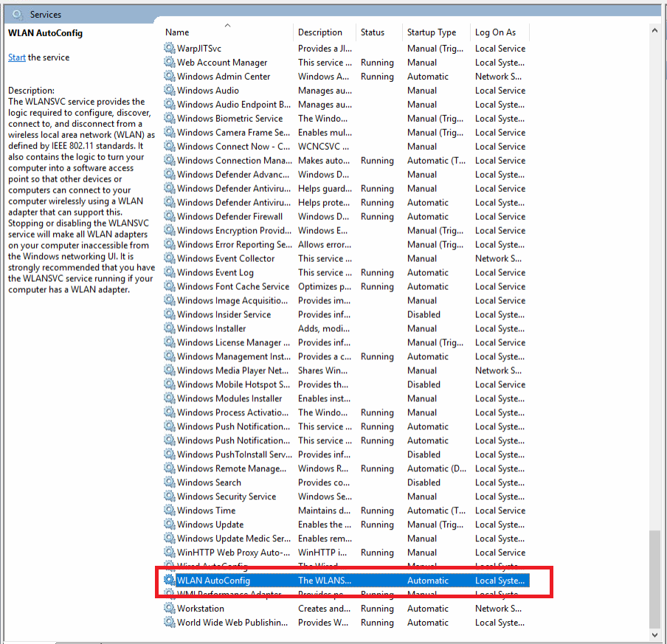Click the gear icon for Windows Event Log

click(169, 272)
